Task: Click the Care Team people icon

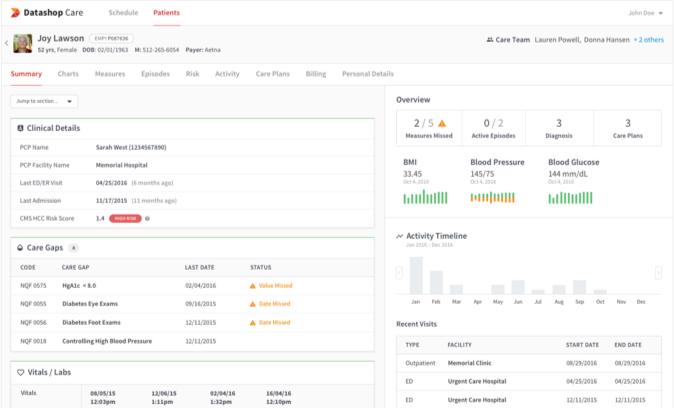Action: (x=489, y=40)
